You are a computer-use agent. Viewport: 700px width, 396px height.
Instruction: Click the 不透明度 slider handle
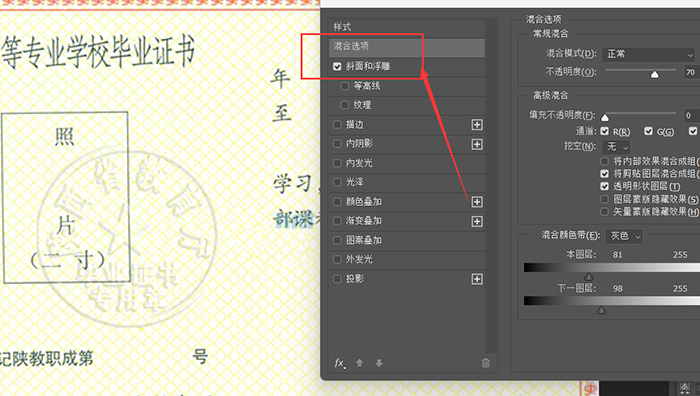(654, 75)
